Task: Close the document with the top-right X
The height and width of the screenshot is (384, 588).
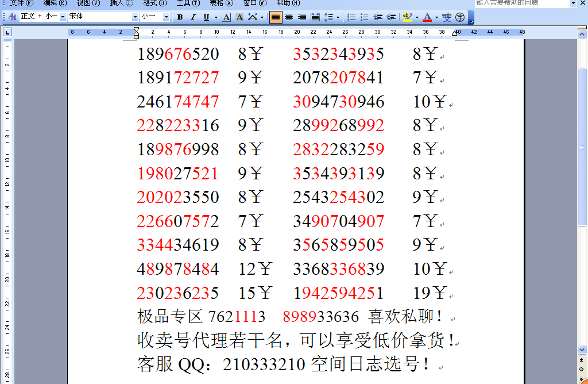Action: click(x=583, y=3)
